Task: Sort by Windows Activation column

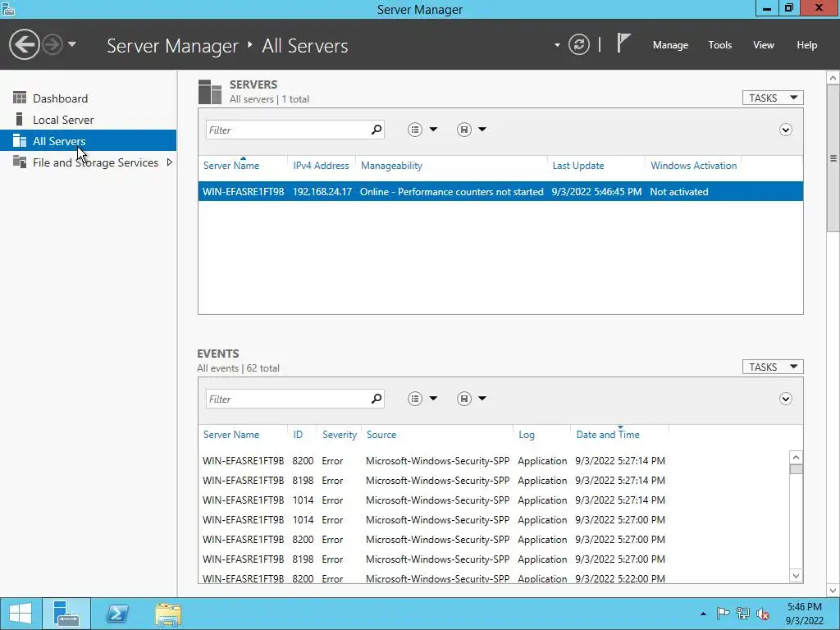Action: (x=694, y=166)
